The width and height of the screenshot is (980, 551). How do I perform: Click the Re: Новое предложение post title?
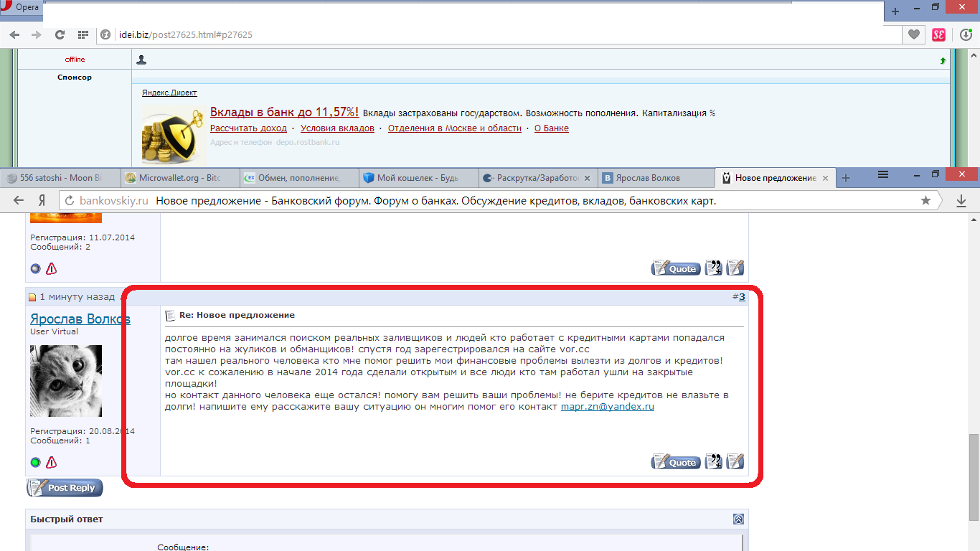pos(237,315)
